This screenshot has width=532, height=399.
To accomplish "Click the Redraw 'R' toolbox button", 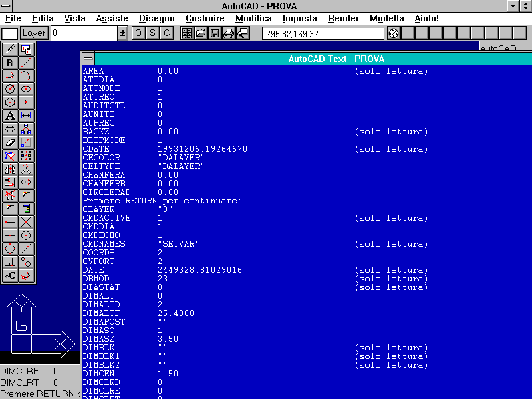I will coord(10,63).
